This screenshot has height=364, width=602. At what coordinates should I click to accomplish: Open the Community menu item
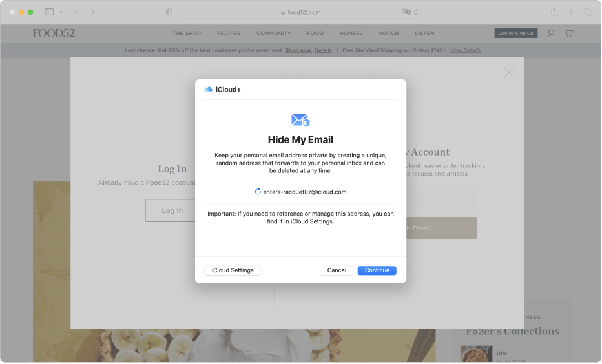pos(273,34)
